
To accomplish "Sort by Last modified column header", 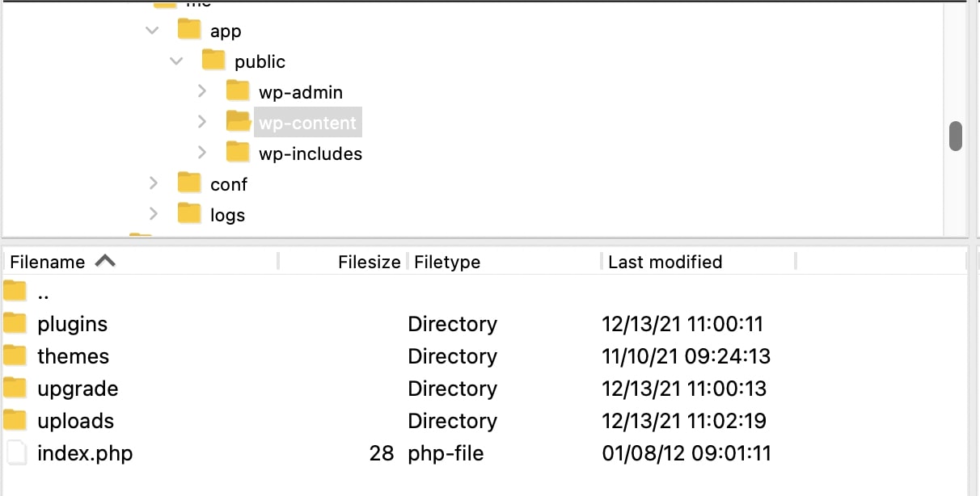I will click(x=665, y=262).
